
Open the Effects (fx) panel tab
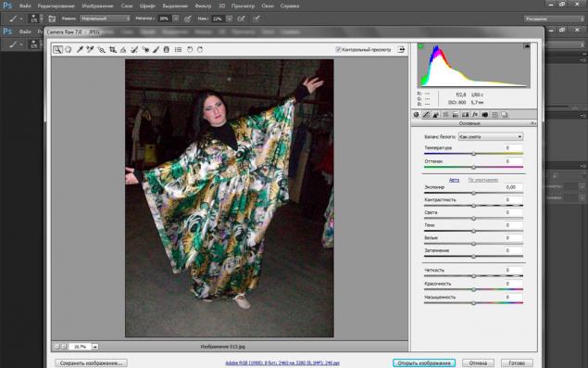(x=475, y=115)
